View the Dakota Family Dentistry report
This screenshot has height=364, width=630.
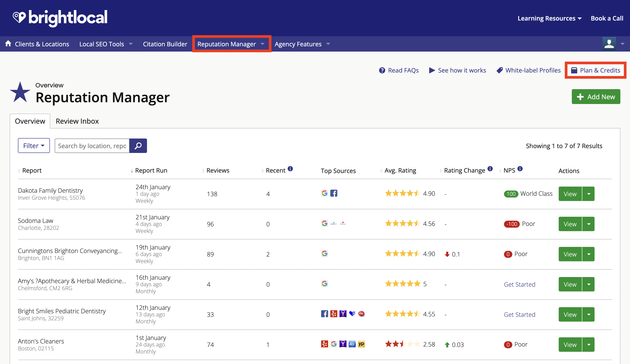570,194
